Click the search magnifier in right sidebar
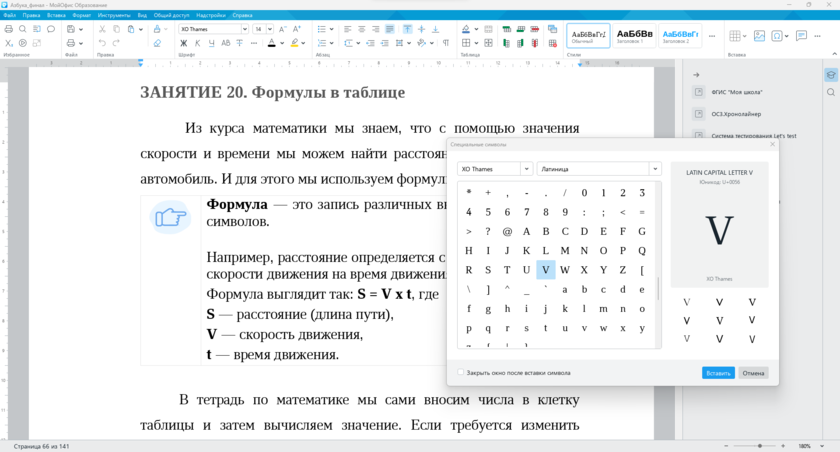Image resolution: width=840 pixels, height=452 pixels. pos(831,93)
